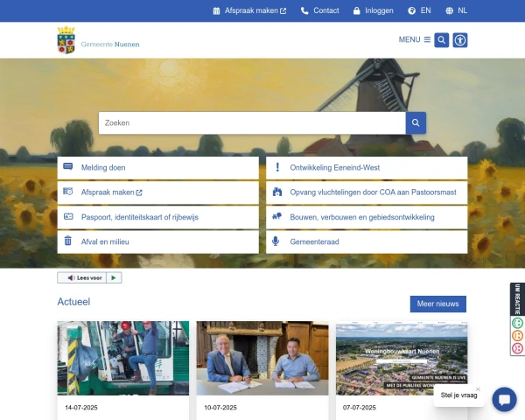Click the calendar clock icon in Afspraak maken tile
Image resolution: width=525 pixels, height=420 pixels.
pyautogui.click(x=68, y=192)
